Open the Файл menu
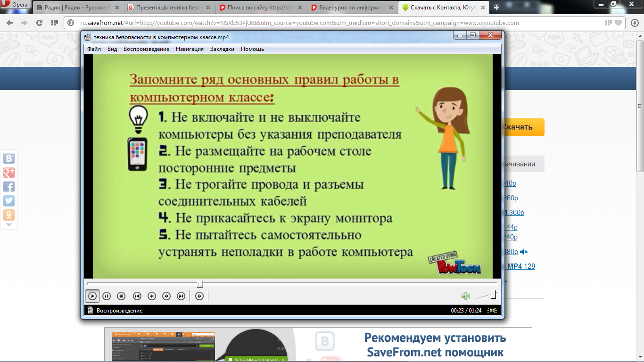 94,49
